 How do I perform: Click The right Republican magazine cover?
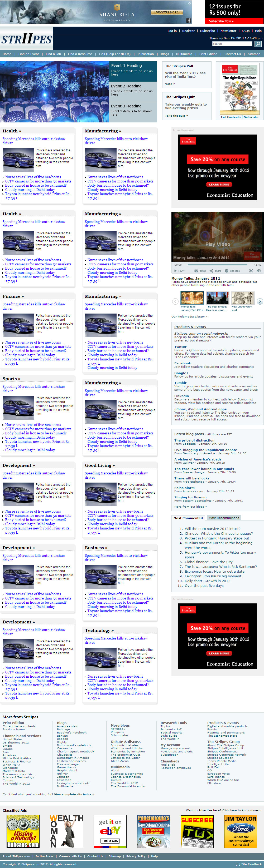[x=239, y=89]
